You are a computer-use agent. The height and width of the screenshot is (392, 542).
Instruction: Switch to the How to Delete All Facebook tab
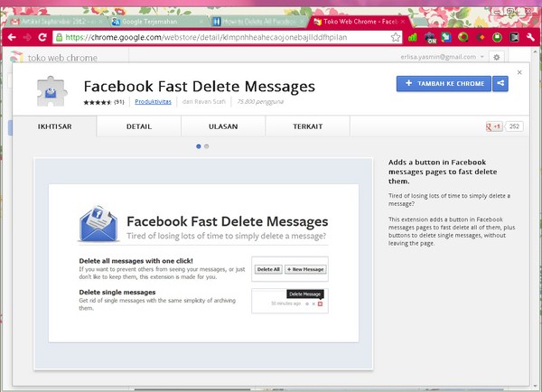coord(259,22)
